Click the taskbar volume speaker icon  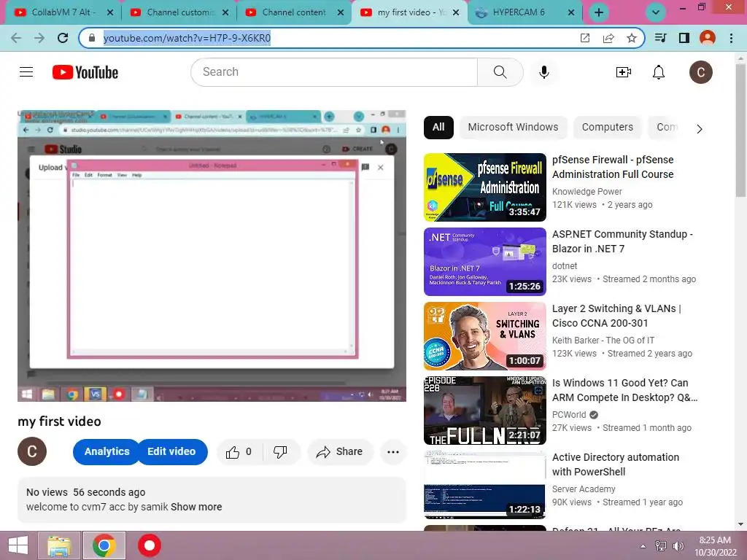coord(678,545)
